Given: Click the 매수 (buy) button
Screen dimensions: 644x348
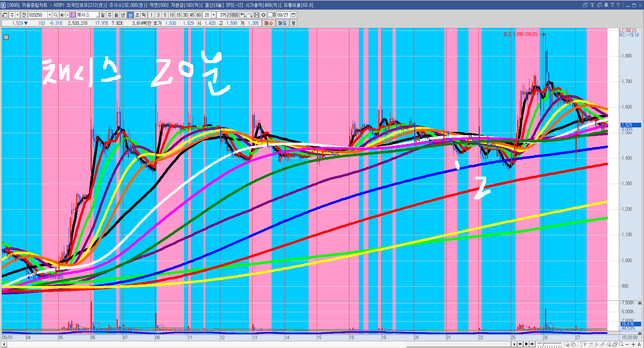Looking at the screenshot, I should point(268,23).
